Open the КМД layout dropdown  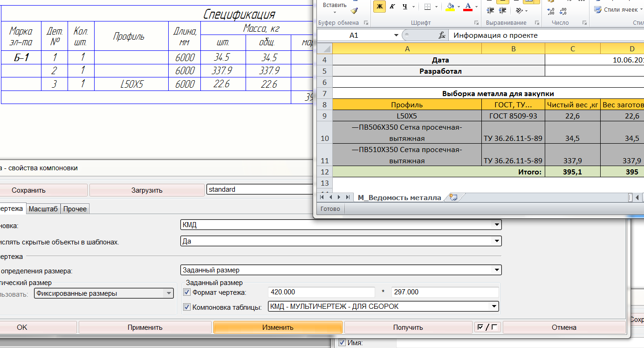click(497, 225)
